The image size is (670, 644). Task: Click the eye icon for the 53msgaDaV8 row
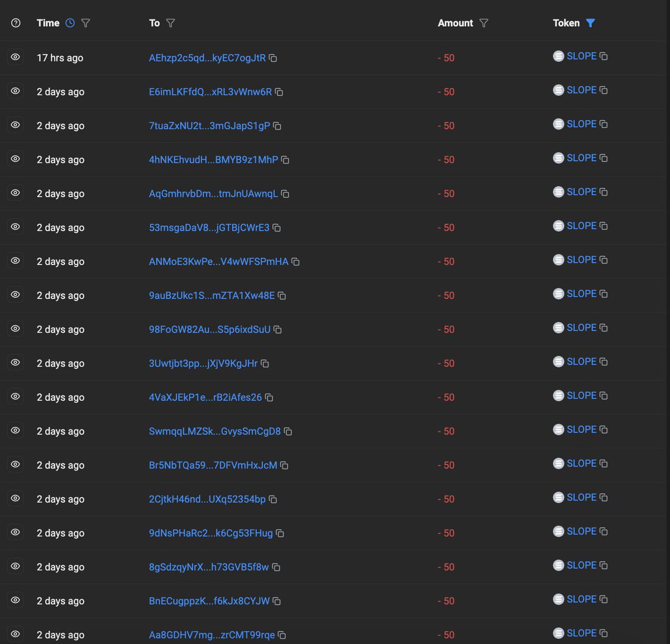tap(16, 227)
